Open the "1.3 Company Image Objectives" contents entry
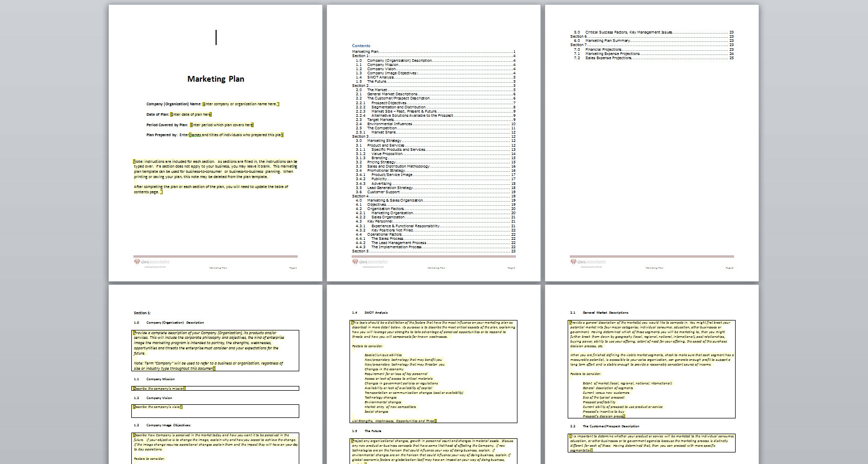Image resolution: width=868 pixels, height=464 pixels. [435, 73]
